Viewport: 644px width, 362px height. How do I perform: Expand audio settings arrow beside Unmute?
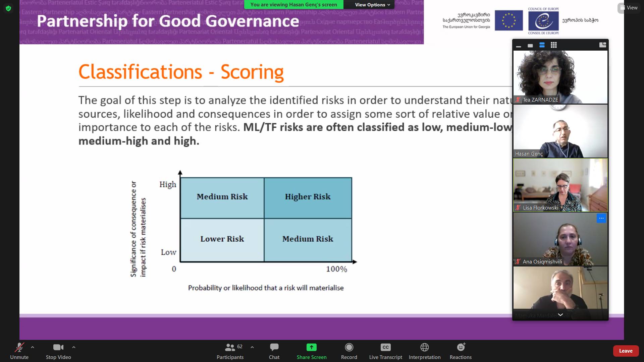(x=33, y=347)
